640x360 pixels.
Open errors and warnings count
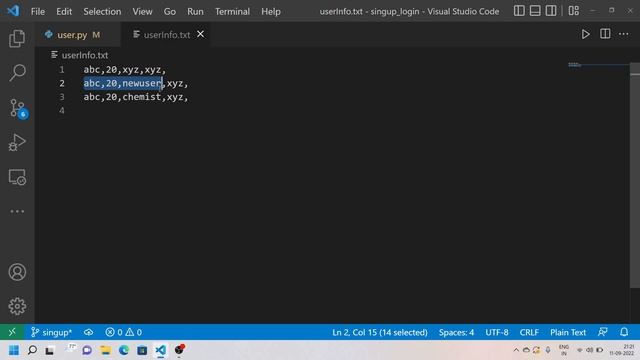pyautogui.click(x=124, y=332)
